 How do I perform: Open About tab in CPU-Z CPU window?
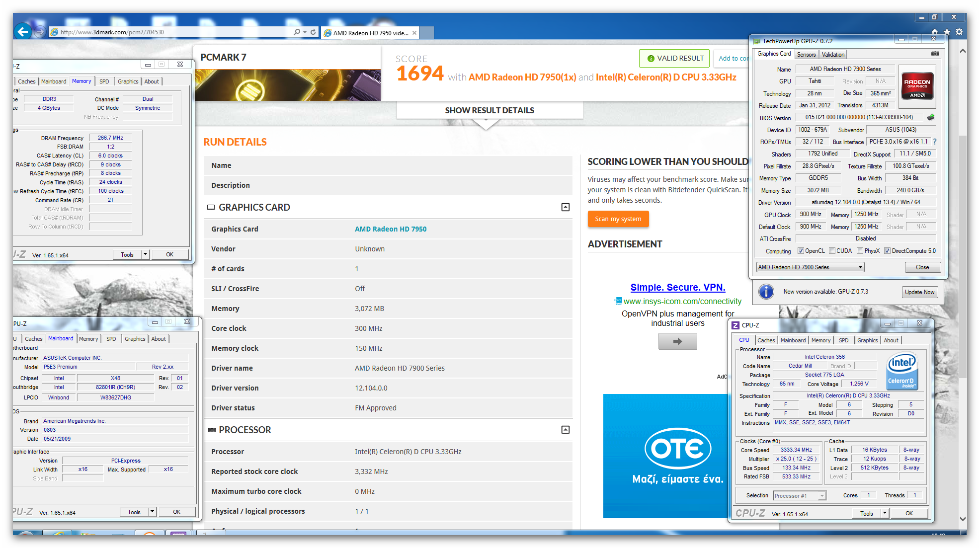(891, 340)
